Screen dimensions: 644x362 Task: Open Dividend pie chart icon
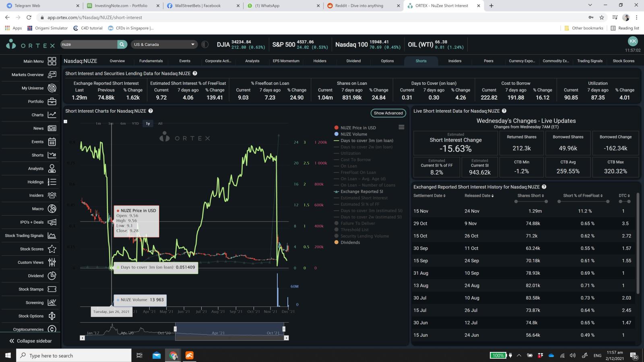[52, 276]
